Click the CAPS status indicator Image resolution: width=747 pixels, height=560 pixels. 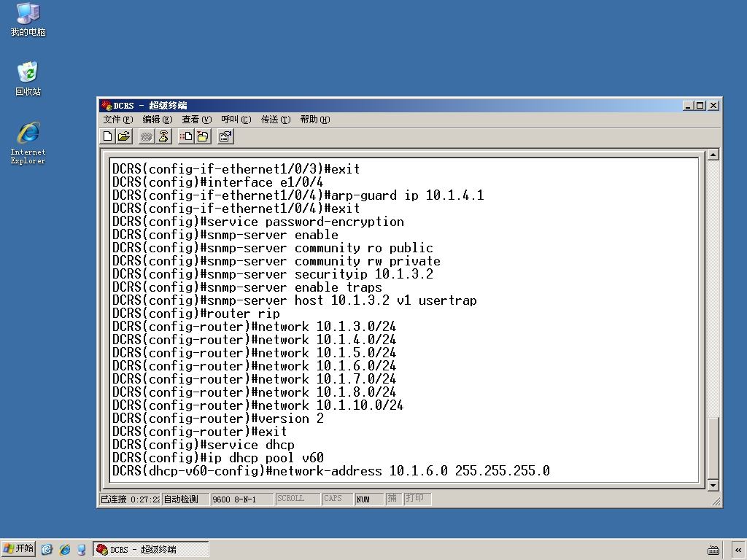[337, 499]
